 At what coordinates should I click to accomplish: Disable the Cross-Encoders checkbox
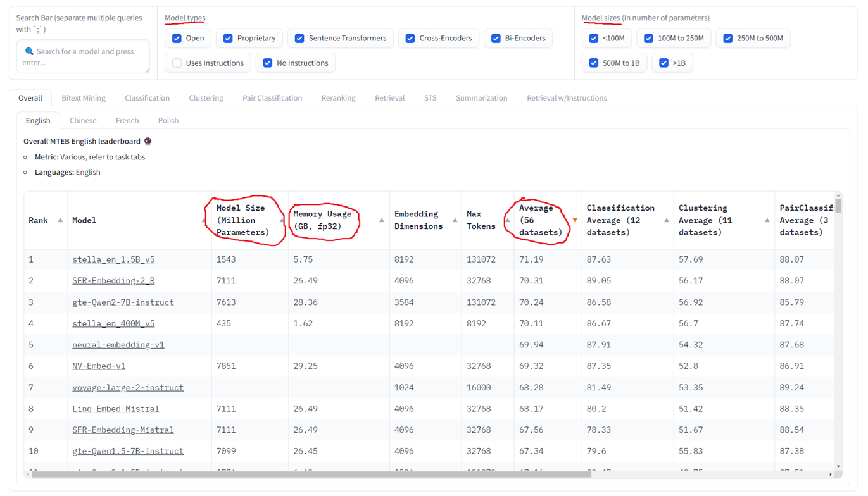(x=411, y=39)
